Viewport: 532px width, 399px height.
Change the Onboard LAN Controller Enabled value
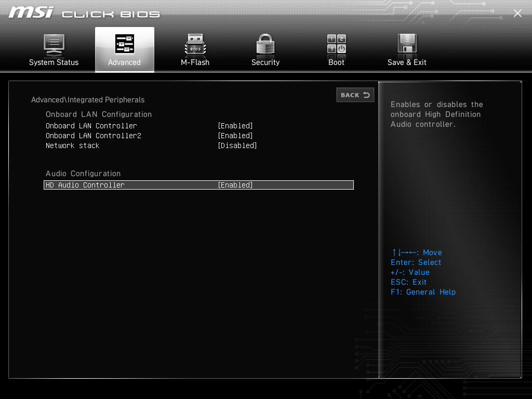click(x=235, y=126)
